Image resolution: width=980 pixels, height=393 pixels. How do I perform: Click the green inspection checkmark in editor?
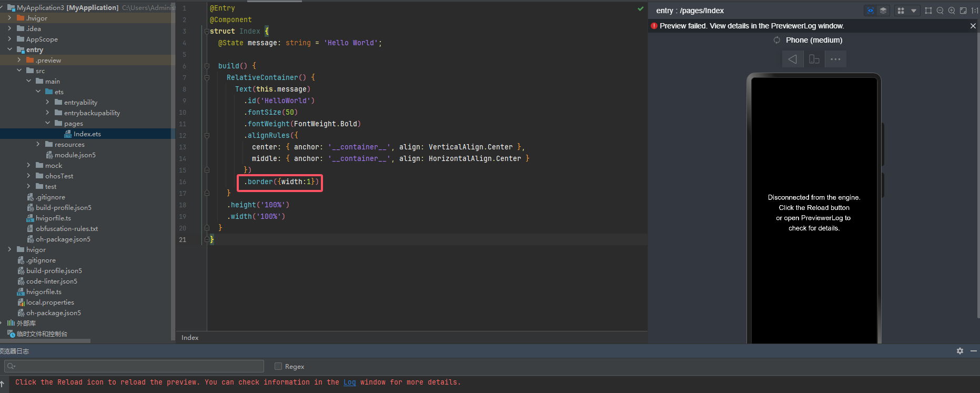point(640,8)
